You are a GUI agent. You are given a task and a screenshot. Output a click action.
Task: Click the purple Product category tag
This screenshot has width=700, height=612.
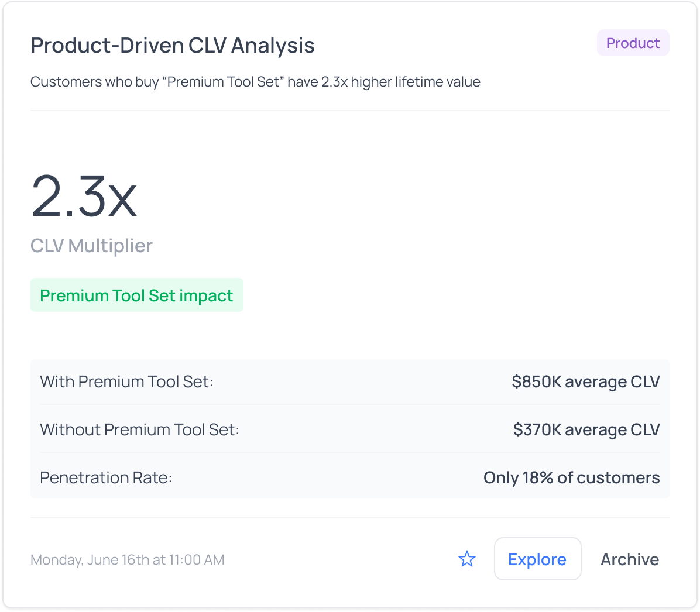click(633, 43)
